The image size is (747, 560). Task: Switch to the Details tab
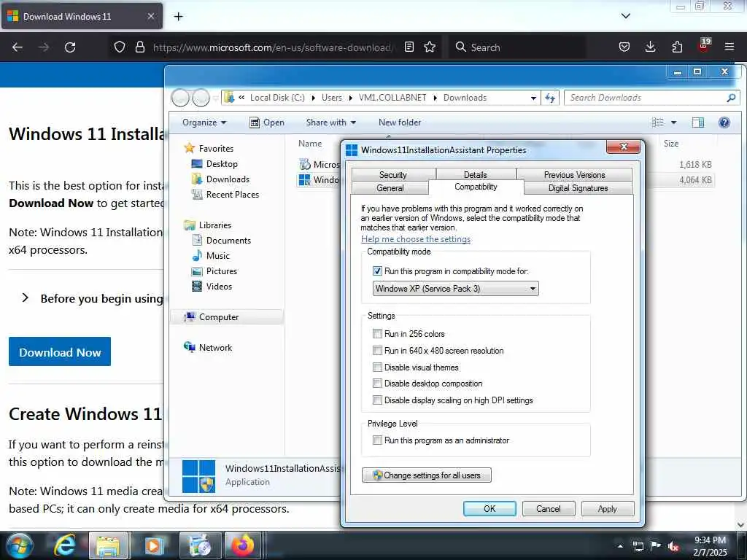tap(476, 175)
